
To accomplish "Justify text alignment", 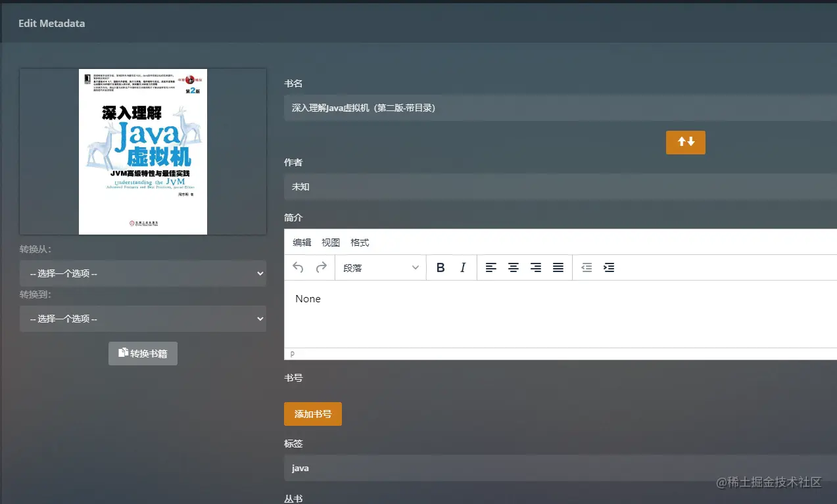I will coord(558,267).
